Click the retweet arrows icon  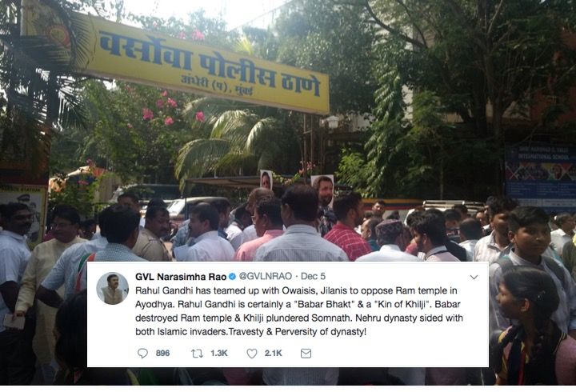[198, 354]
